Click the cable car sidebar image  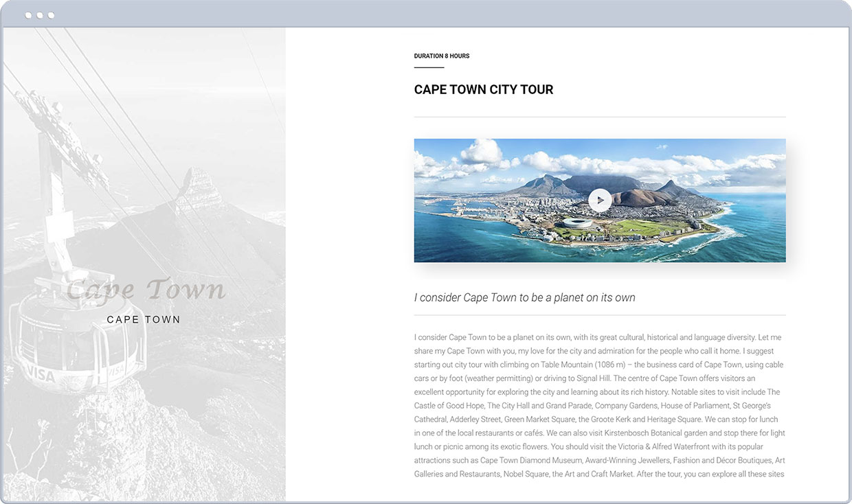click(144, 264)
